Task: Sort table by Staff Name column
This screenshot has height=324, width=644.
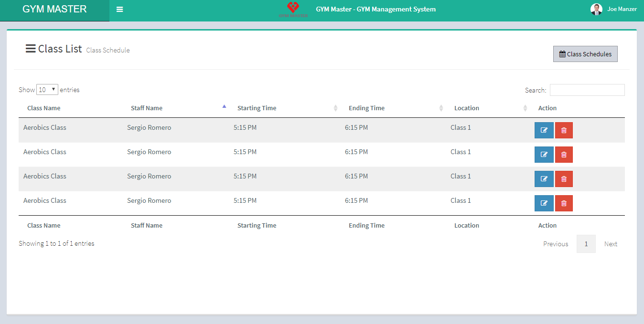Action: tap(147, 108)
